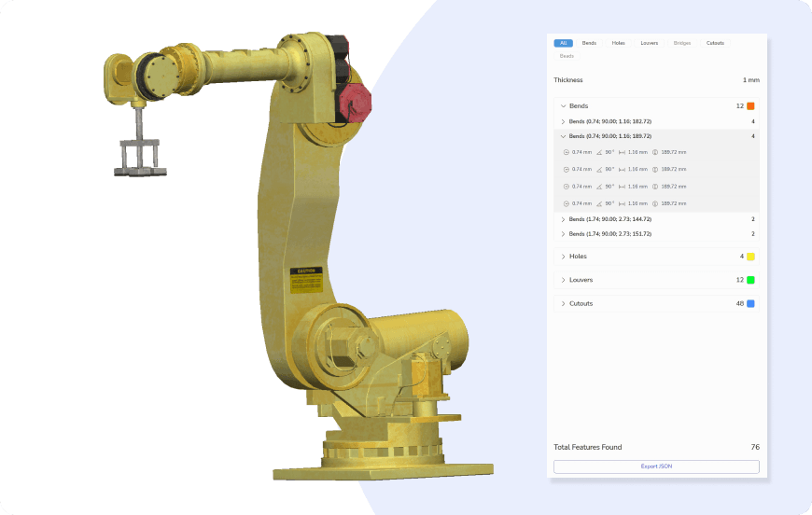
Task: Click the green Louvers color swatch
Action: (x=750, y=280)
